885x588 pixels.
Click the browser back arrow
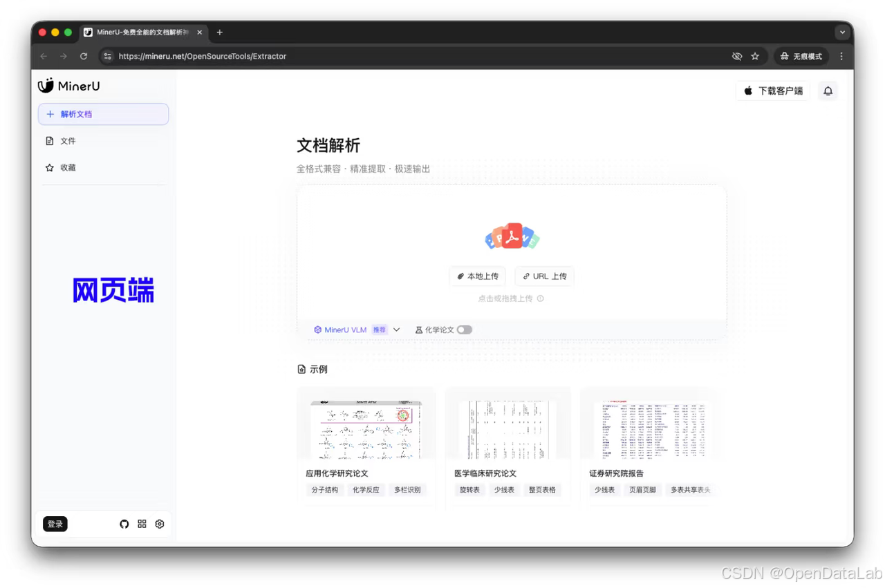(x=44, y=57)
